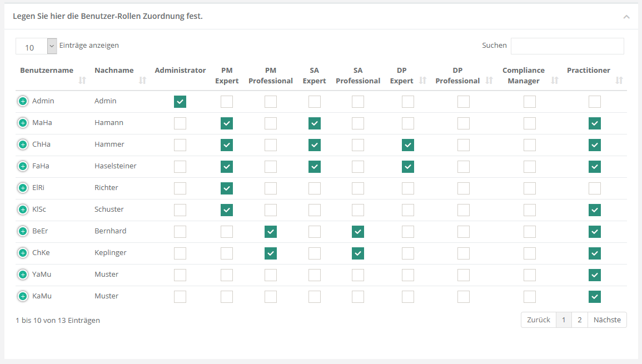Click sort arrows in Benutzername column header

[82, 81]
